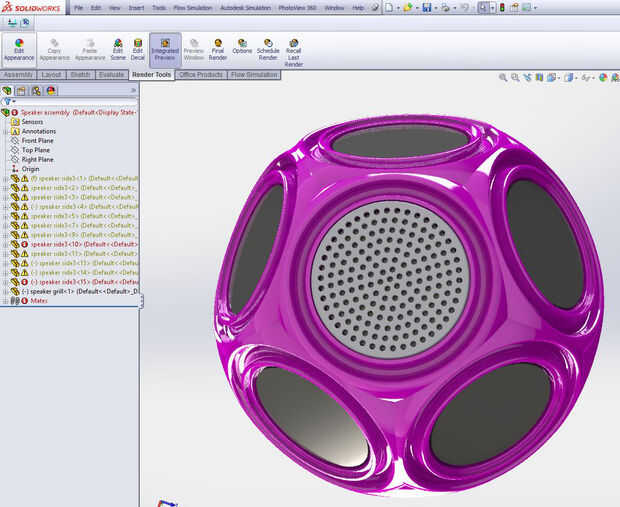Click the feature tree filter funnel
The width and height of the screenshot is (620, 507).
pos(8,102)
